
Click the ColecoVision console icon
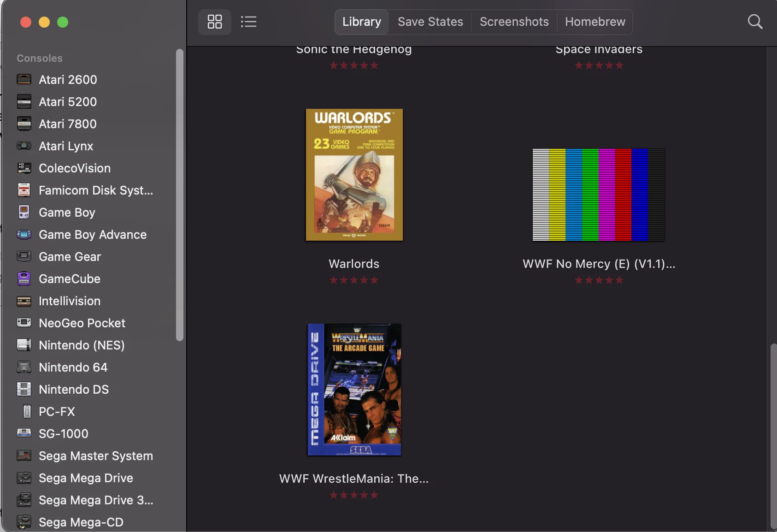click(24, 168)
